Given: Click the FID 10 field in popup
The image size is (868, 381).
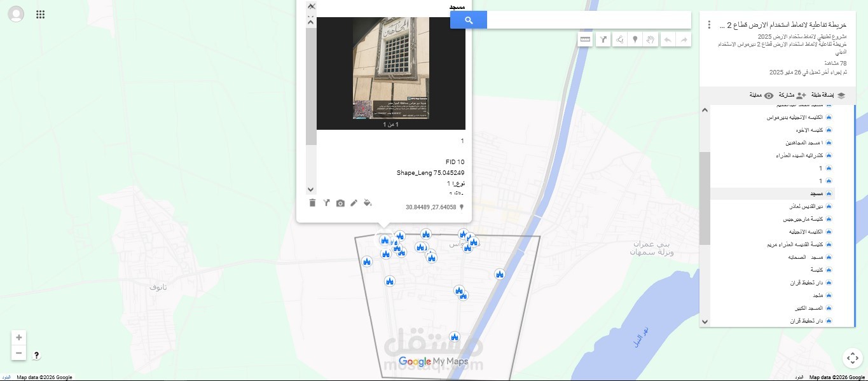Looking at the screenshot, I should 455,162.
